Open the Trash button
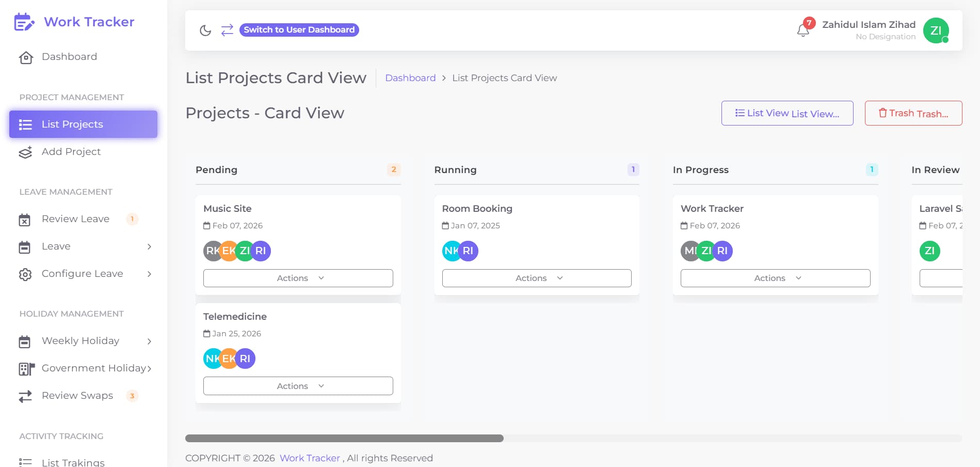The width and height of the screenshot is (980, 467). pos(913,113)
